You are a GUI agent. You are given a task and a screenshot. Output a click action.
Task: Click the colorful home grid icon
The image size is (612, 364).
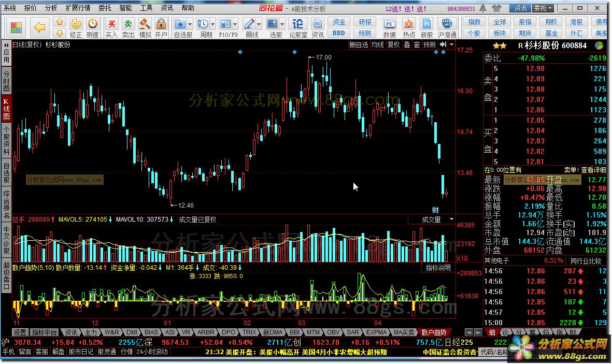(x=17, y=27)
